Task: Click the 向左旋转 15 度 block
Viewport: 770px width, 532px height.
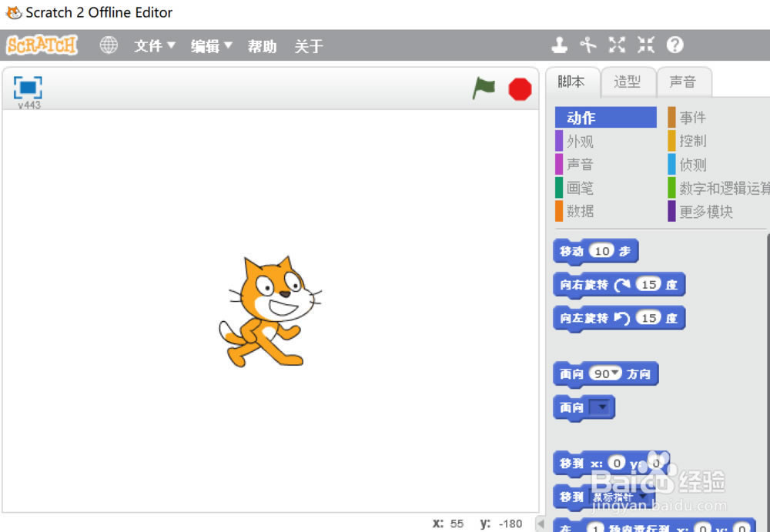Action: (x=619, y=318)
